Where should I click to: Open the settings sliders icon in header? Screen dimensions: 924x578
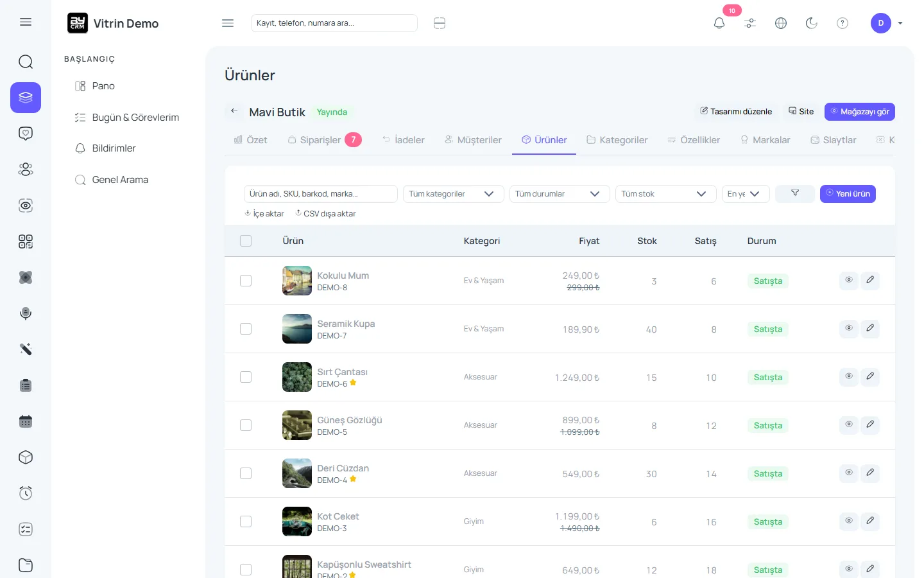[750, 23]
